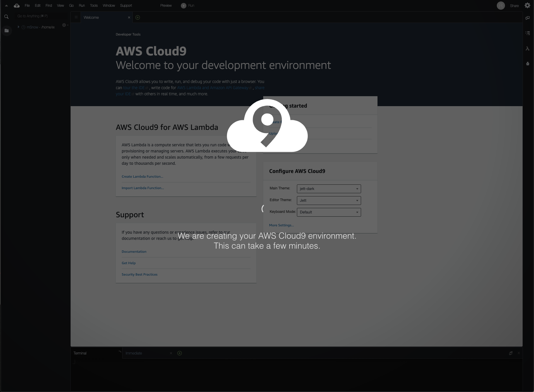Click the user avatar R icon
This screenshot has height=392, width=534.
click(x=501, y=6)
